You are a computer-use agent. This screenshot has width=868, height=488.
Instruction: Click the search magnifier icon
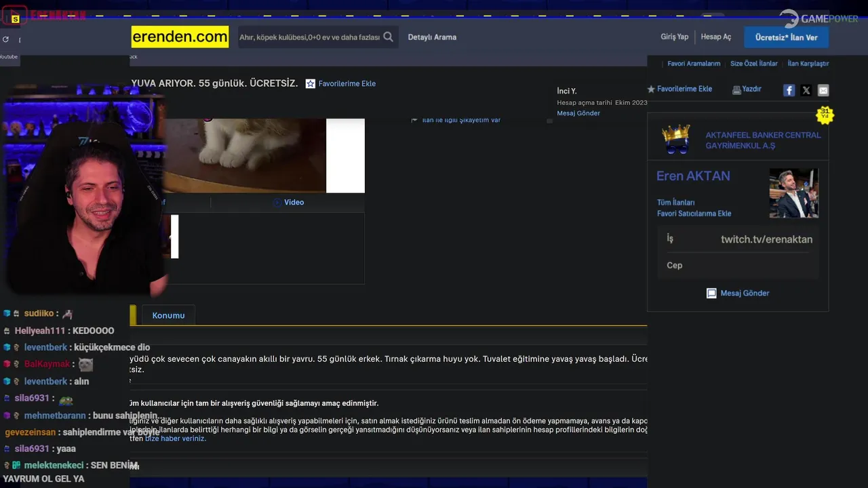388,37
